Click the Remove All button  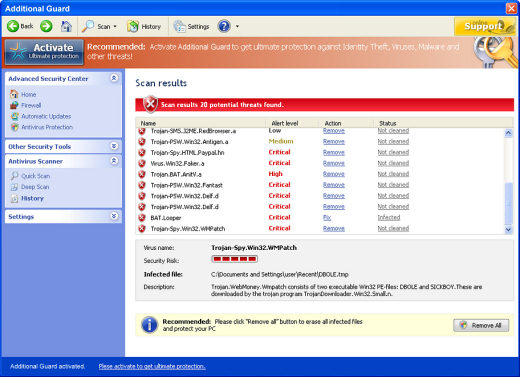(x=481, y=325)
